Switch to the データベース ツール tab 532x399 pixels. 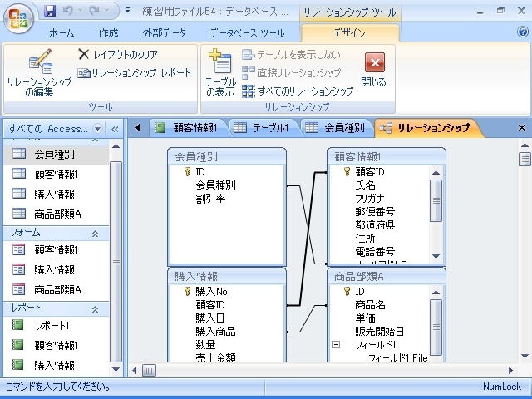[247, 33]
